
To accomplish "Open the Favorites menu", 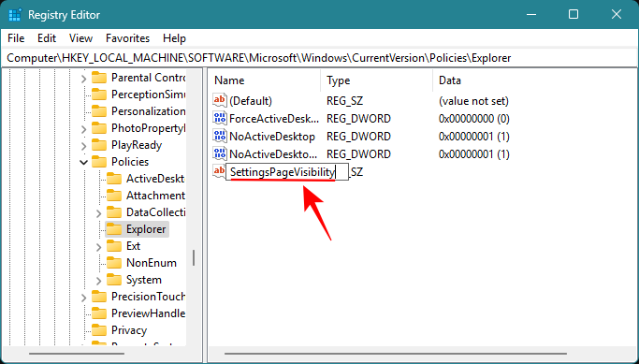I will (127, 38).
